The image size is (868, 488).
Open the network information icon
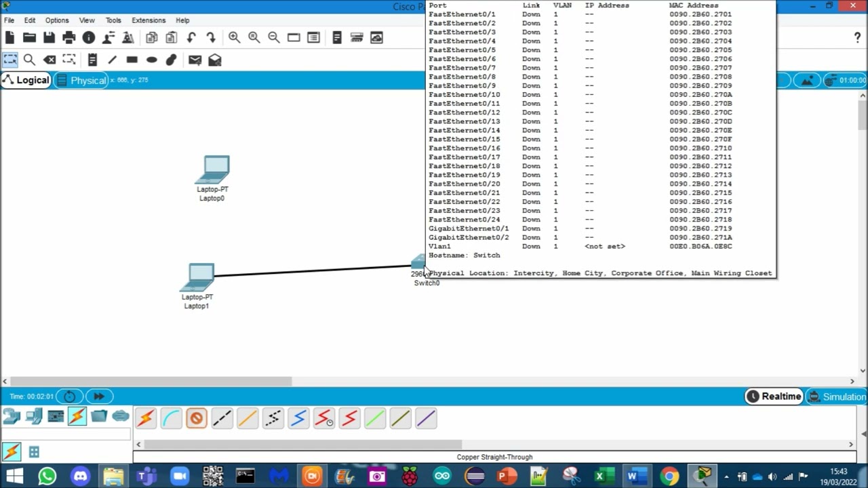(88, 38)
